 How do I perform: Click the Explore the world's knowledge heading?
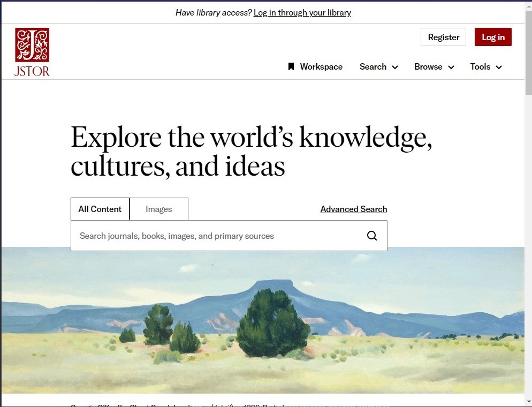251,151
